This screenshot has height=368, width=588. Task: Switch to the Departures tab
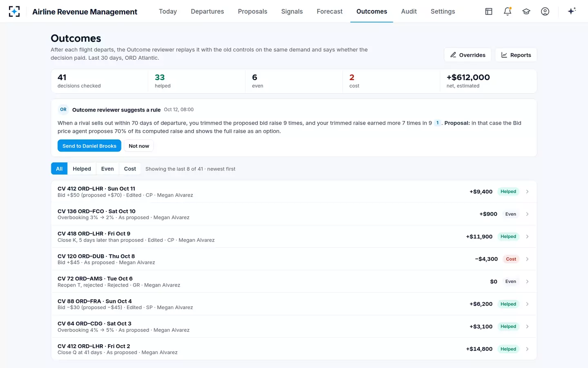point(207,11)
